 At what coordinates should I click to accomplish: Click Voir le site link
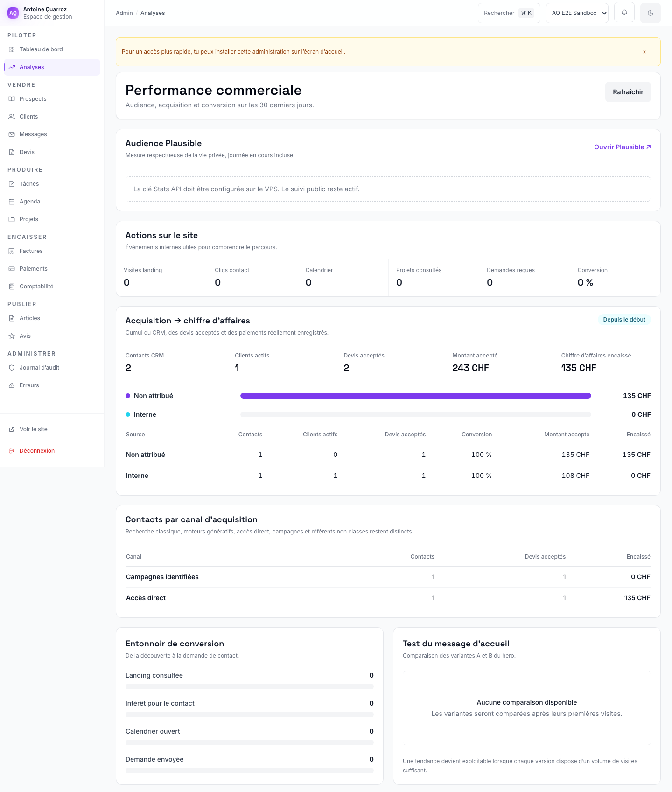[52, 429]
